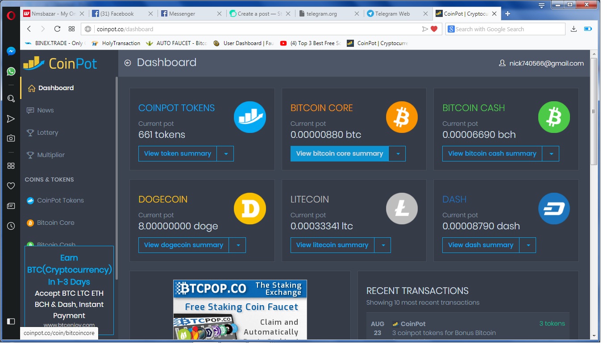Screen dimensions: 607x364
Task: Open the send arrow icon in Opera sidebar
Action: [x=11, y=119]
